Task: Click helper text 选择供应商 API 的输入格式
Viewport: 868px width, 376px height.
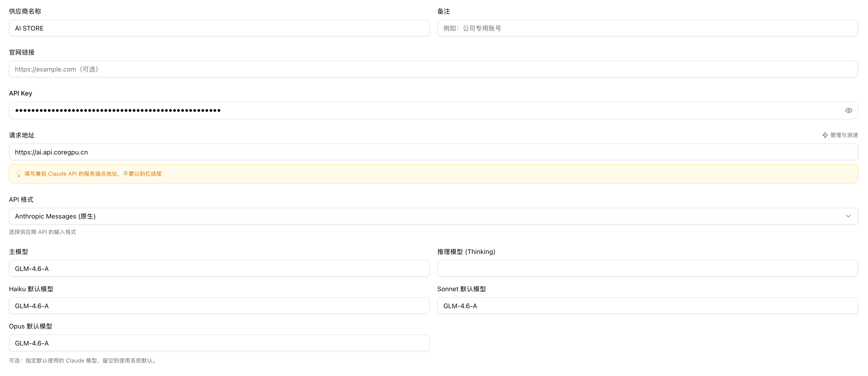Action: (x=42, y=232)
